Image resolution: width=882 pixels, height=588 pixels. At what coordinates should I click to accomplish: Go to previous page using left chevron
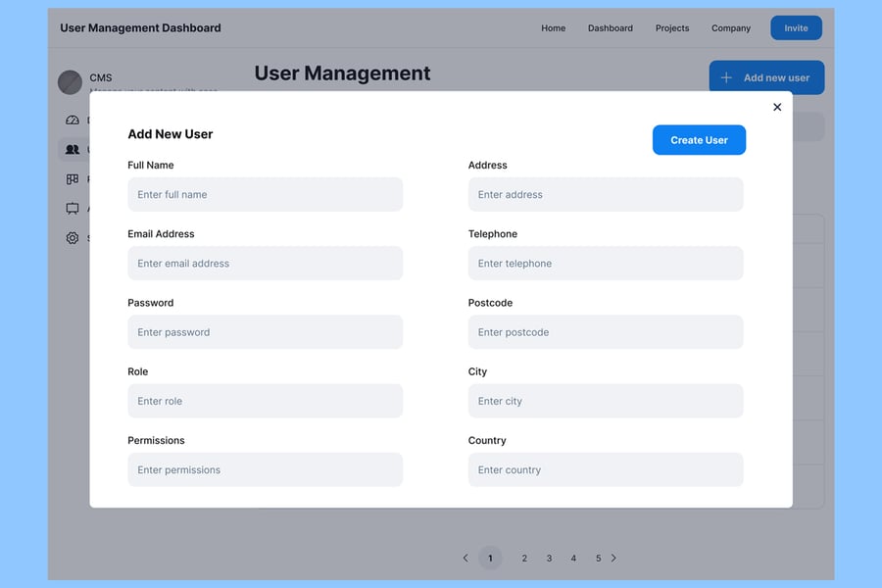[x=465, y=558]
